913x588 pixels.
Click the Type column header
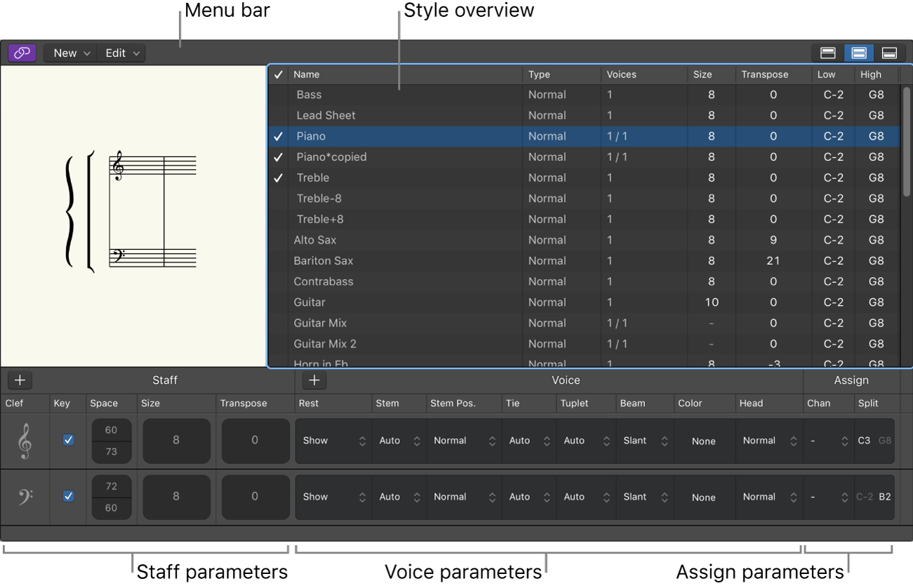click(x=562, y=74)
